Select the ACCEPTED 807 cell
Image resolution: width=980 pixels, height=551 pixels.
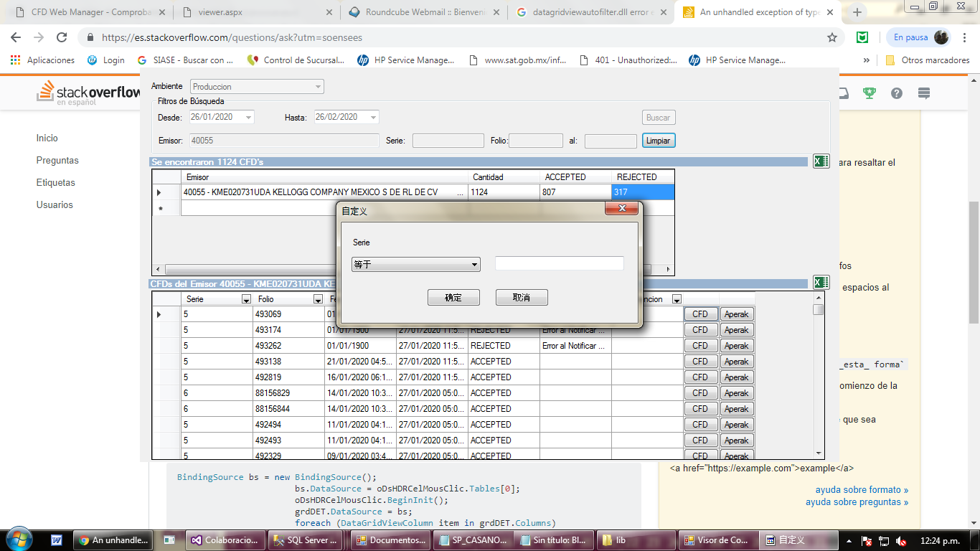click(576, 192)
